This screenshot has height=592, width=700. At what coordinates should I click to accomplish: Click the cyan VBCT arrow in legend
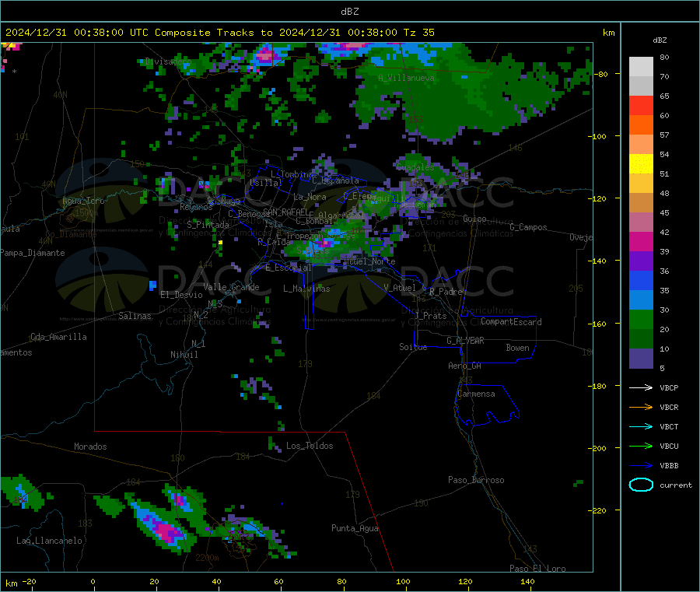(x=641, y=427)
